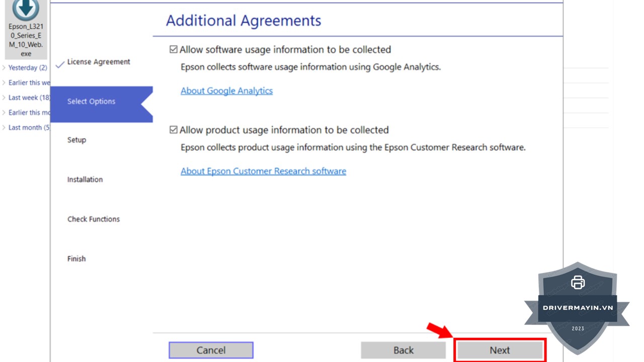Expand the Earlier this month group
This screenshot has height=362, width=644.
[x=5, y=113]
